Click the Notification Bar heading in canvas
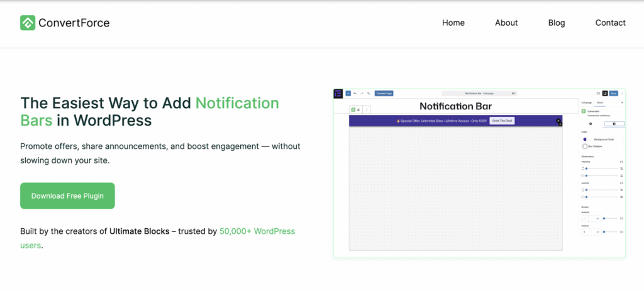The image size is (644, 291). click(x=455, y=106)
